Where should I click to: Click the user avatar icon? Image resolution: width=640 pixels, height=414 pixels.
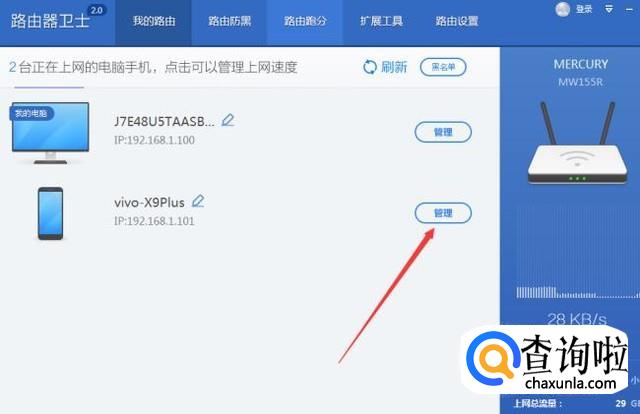coord(562,9)
